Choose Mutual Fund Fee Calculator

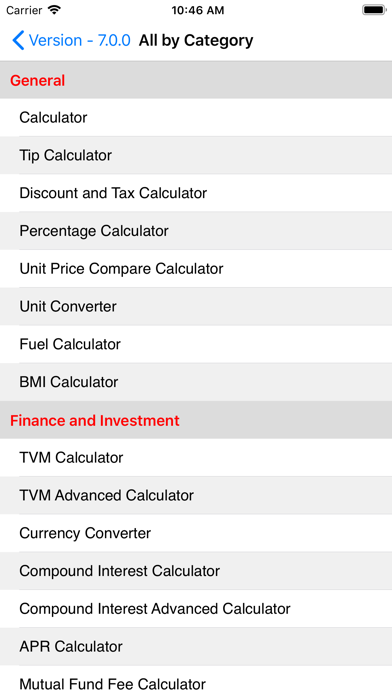(x=196, y=681)
